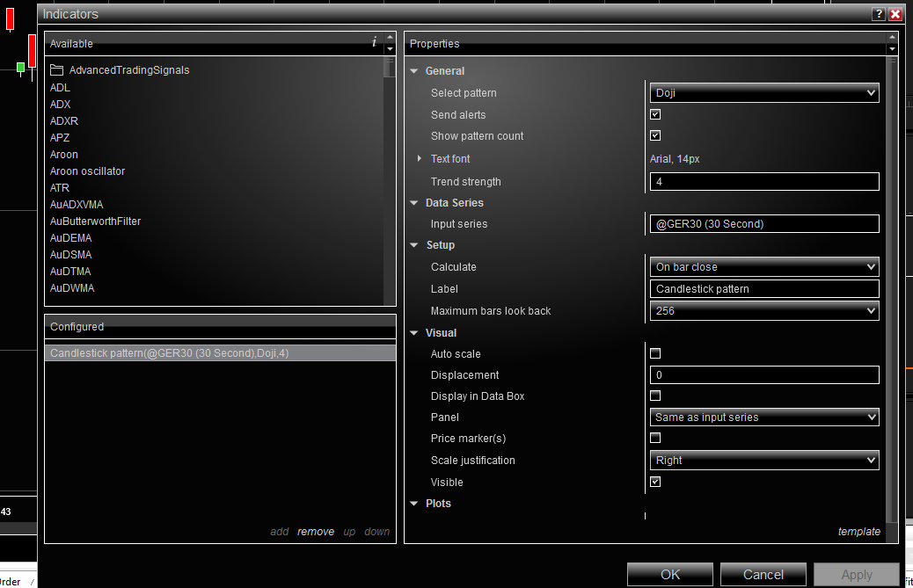Select configured Candlestick pattern indicator entry
Viewport: 913px width, 588px height.
click(x=220, y=353)
